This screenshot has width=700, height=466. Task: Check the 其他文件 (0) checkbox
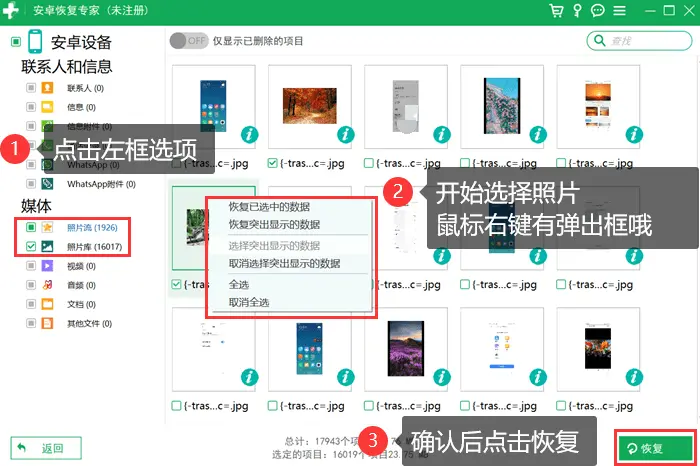pos(31,323)
